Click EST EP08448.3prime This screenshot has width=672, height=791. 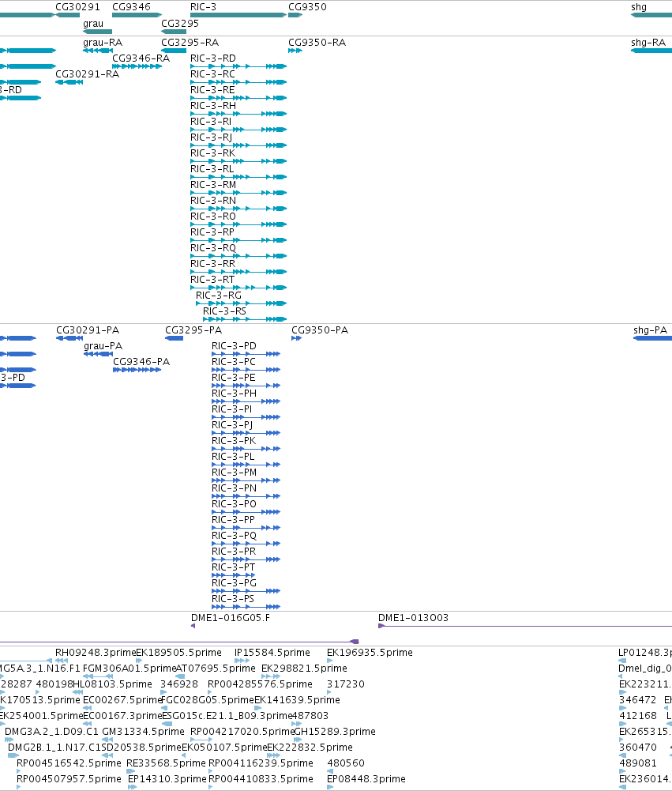pos(330,787)
